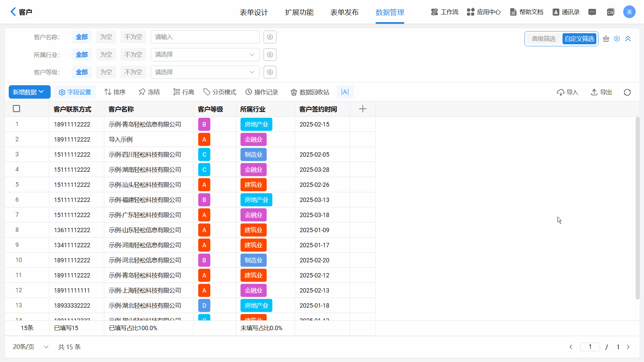Select 为空 option for 客户名称
The image size is (644, 362).
tap(106, 37)
